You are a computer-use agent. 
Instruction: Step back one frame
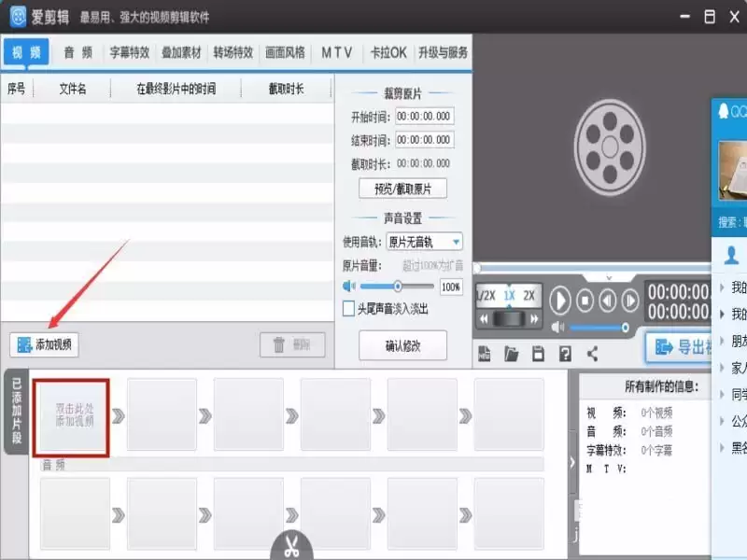coord(608,301)
